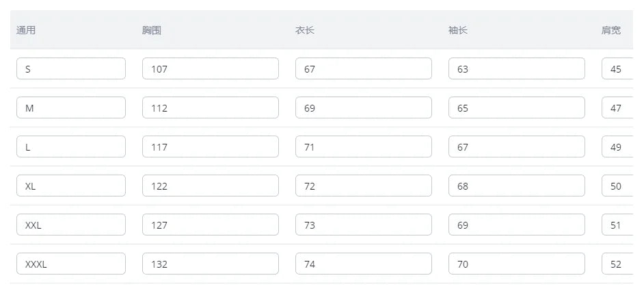Click the 肩宽 field with value 52
The height and width of the screenshot is (293, 644).
click(x=617, y=264)
